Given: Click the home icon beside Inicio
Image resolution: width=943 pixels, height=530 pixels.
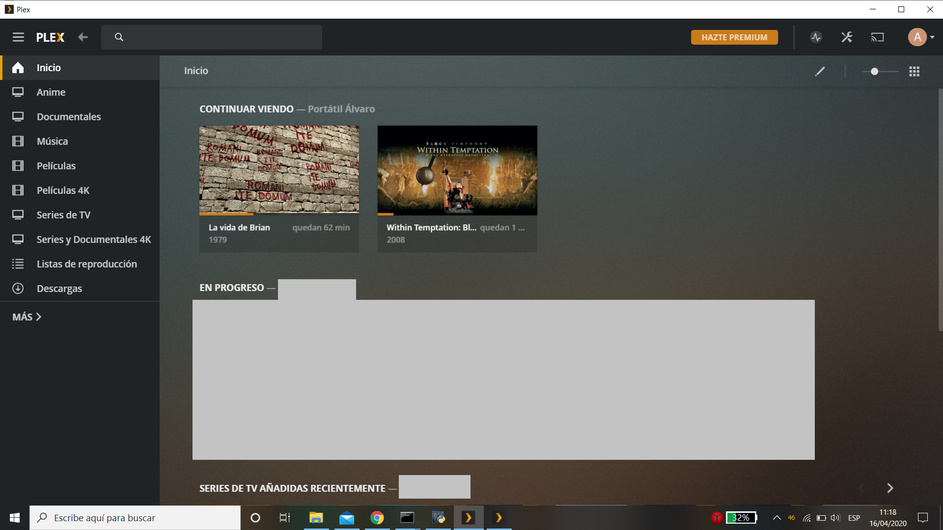Looking at the screenshot, I should click(18, 67).
